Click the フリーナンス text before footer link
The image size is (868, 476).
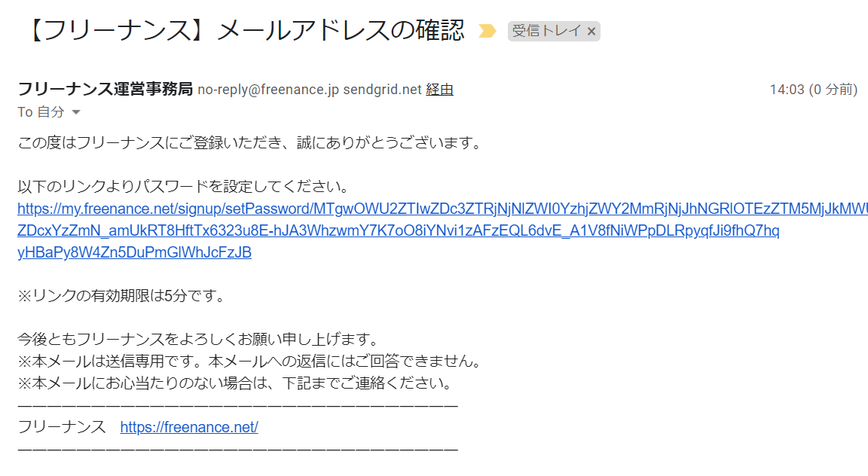pyautogui.click(x=62, y=427)
